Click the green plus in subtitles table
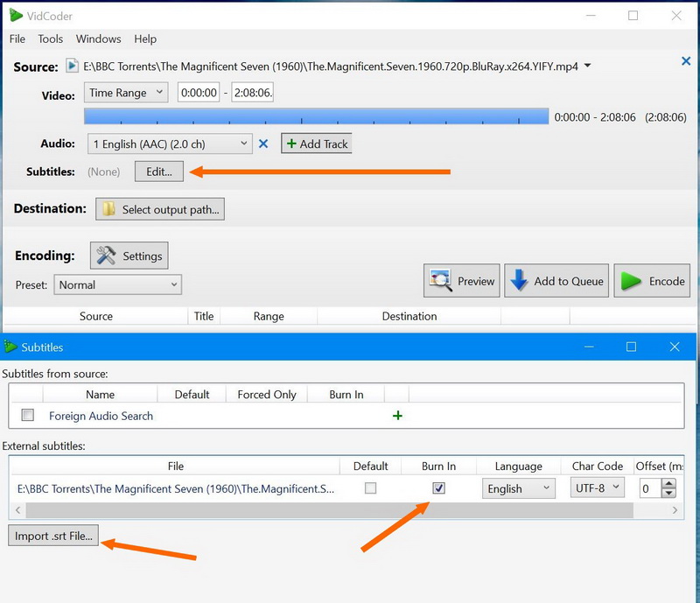Viewport: 700px width, 603px height. 397,416
